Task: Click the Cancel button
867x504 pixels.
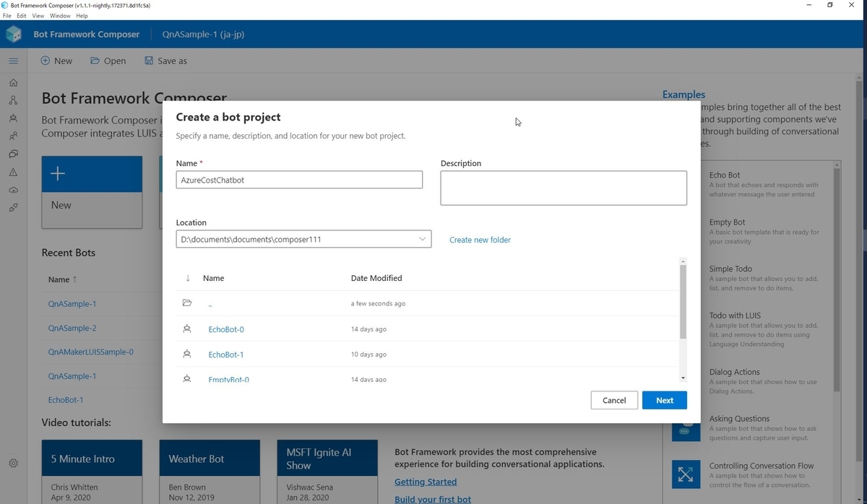Action: (614, 400)
